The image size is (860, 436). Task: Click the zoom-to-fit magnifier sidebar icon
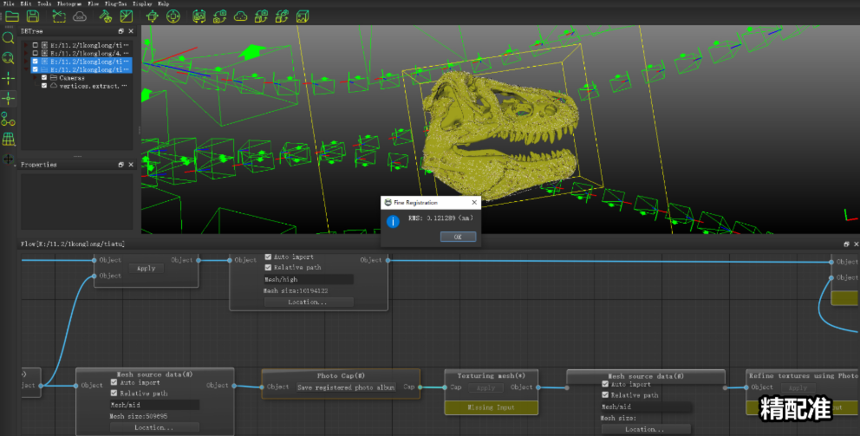point(8,58)
